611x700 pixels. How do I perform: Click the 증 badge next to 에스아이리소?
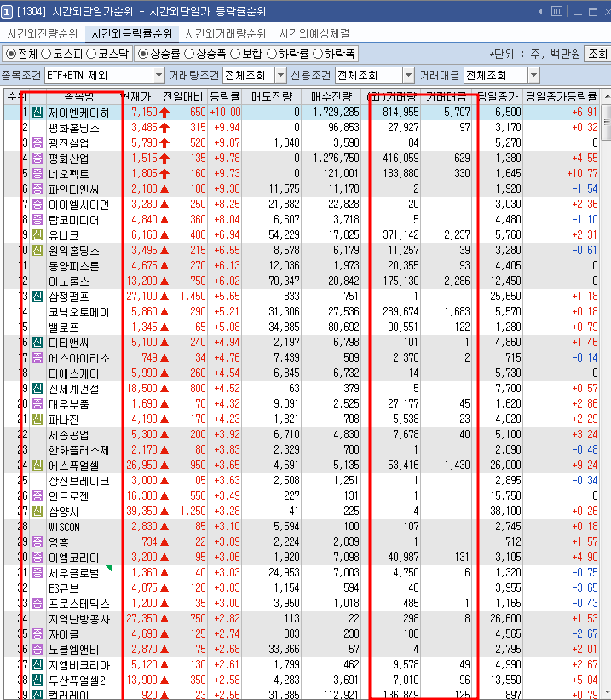click(x=37, y=357)
